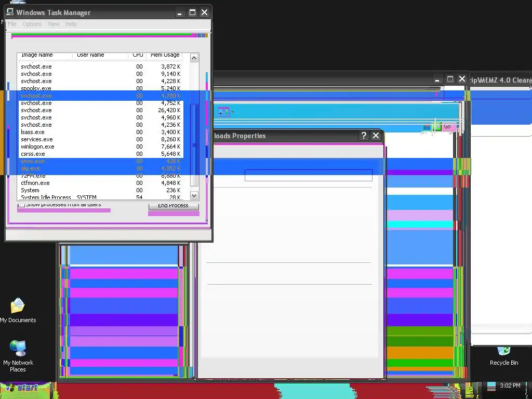Click the text field in the Properties dialog
Viewport: 532px width, 399px height.
309,176
